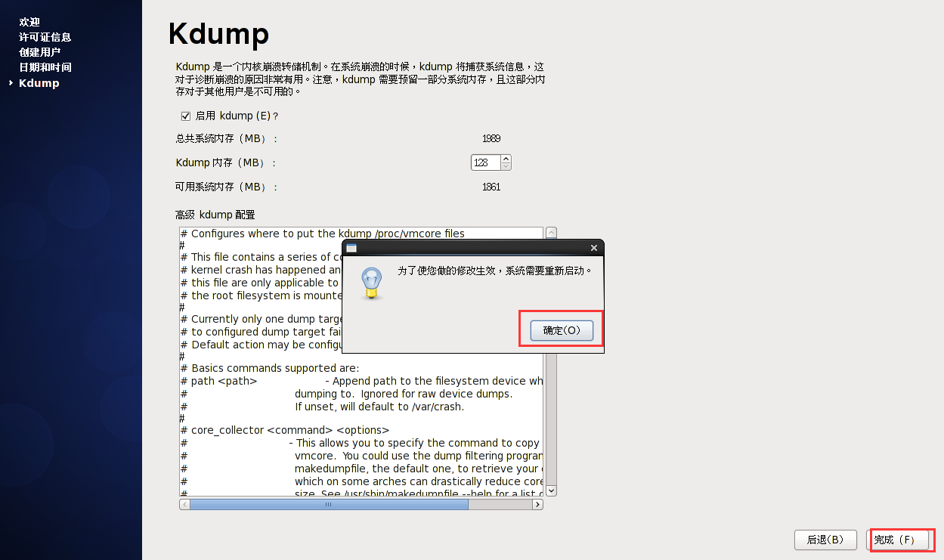Decrease Kdump memory with down arrow
The width and height of the screenshot is (944, 560).
pyautogui.click(x=506, y=166)
